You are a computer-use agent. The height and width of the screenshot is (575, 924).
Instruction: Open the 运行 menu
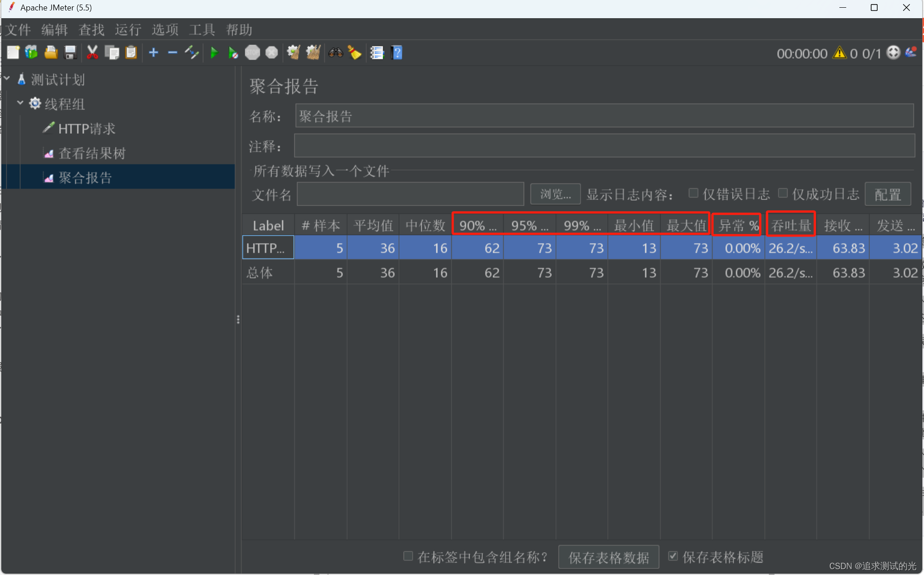click(x=128, y=30)
